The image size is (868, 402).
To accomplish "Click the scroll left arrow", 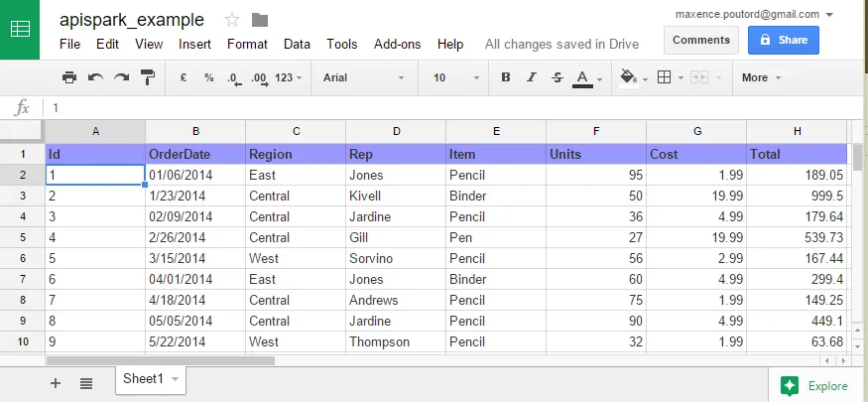I will point(827,361).
